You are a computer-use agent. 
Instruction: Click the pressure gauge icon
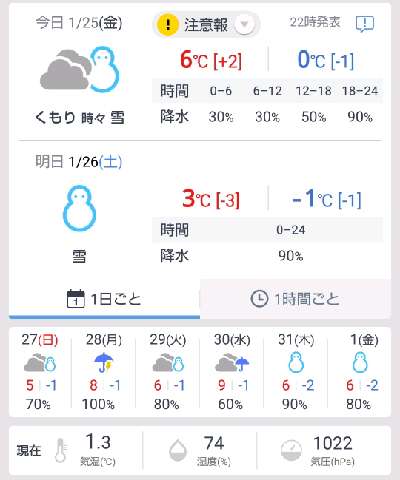point(291,450)
